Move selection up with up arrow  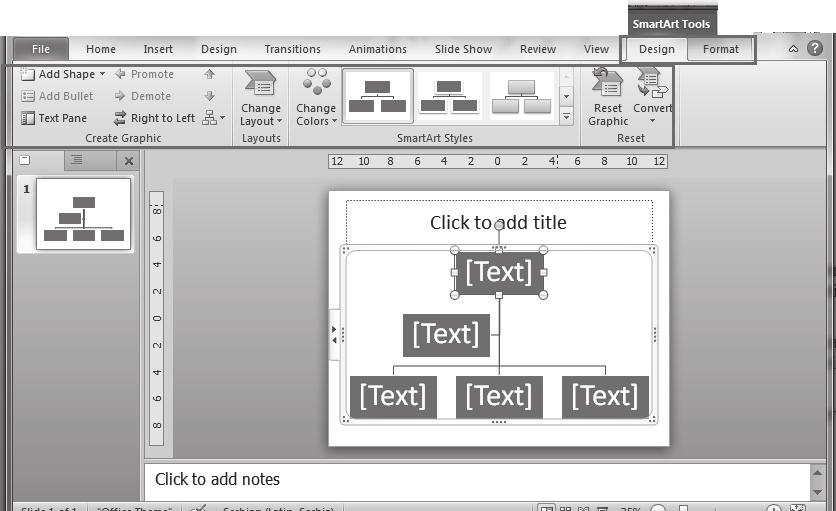[x=209, y=74]
